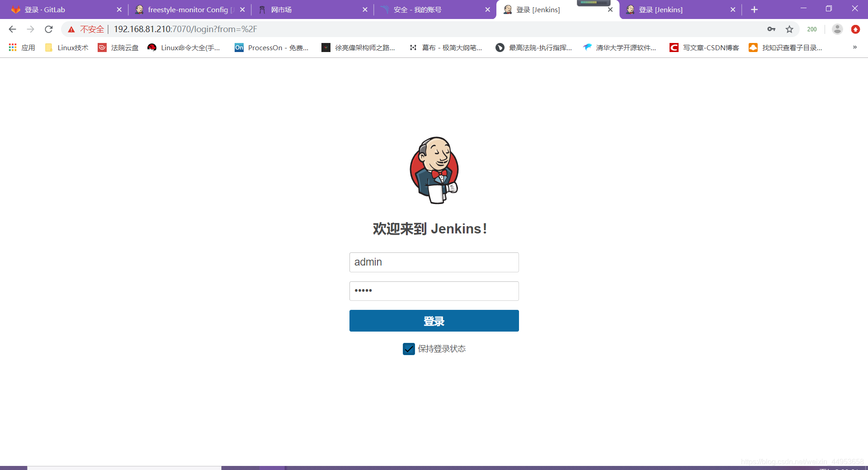Open a new browser tab
The width and height of the screenshot is (868, 470).
tap(754, 9)
